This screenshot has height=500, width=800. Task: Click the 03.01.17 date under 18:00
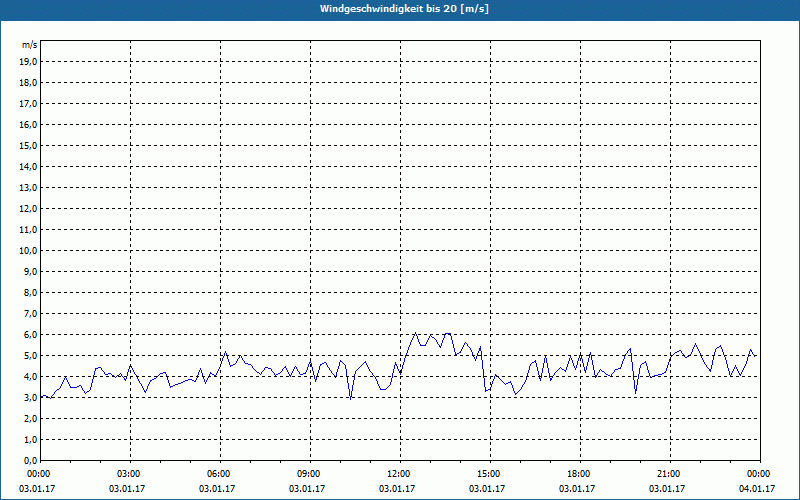coord(577,489)
